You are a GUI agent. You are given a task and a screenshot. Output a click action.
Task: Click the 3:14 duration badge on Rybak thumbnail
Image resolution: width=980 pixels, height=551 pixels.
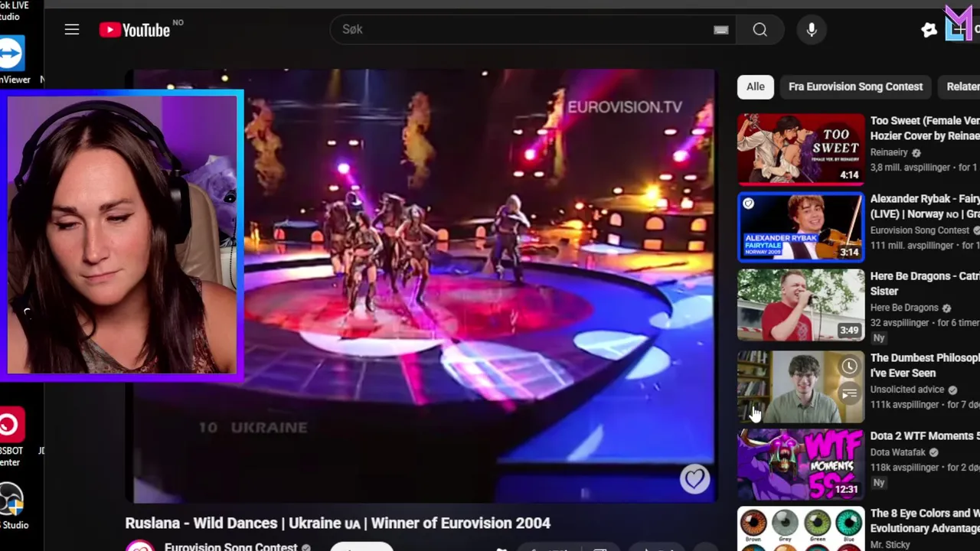click(849, 252)
